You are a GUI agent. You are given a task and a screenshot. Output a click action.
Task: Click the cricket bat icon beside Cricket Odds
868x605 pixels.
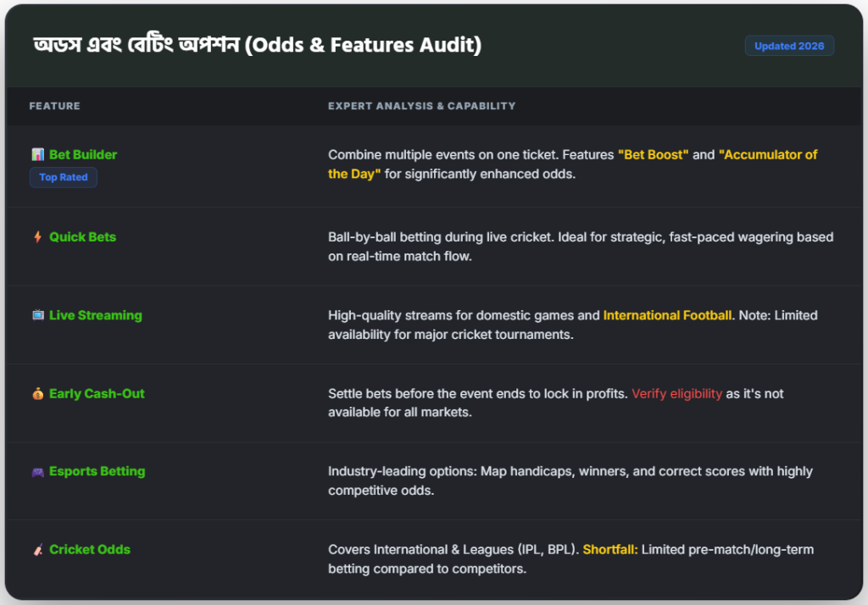(37, 550)
